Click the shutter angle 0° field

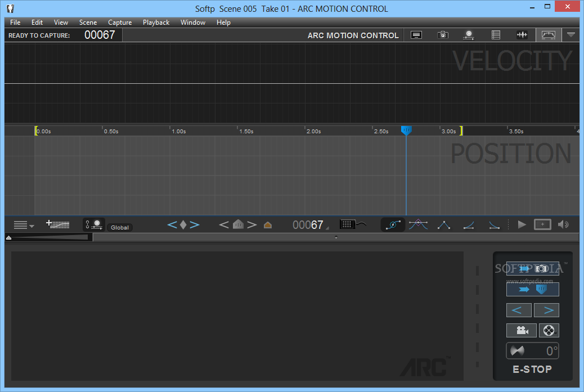pos(533,351)
